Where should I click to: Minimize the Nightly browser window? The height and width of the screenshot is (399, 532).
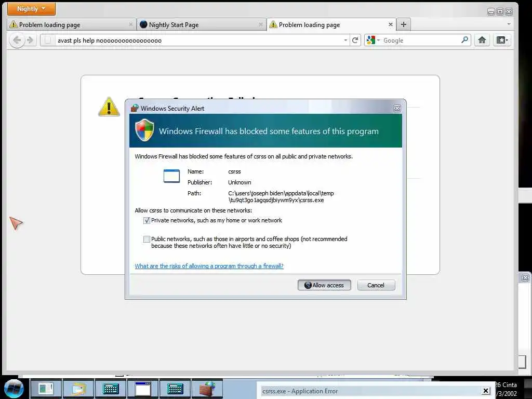point(490,12)
